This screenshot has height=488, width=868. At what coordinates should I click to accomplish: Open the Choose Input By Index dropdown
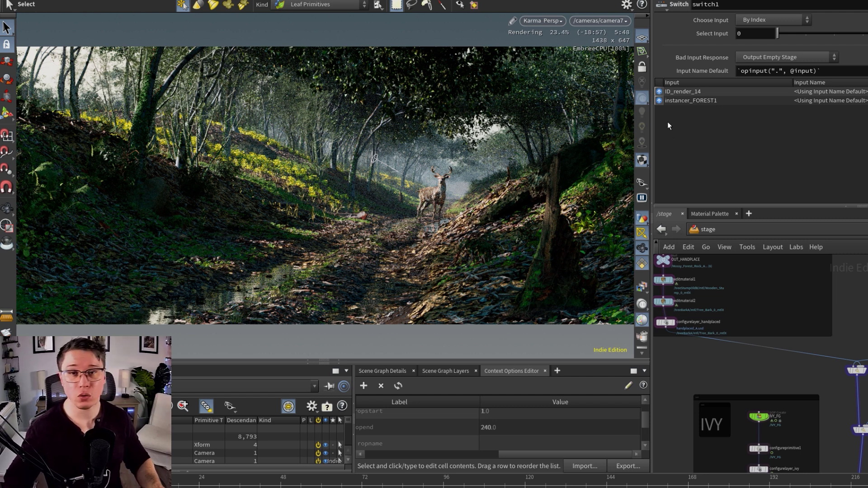click(773, 20)
